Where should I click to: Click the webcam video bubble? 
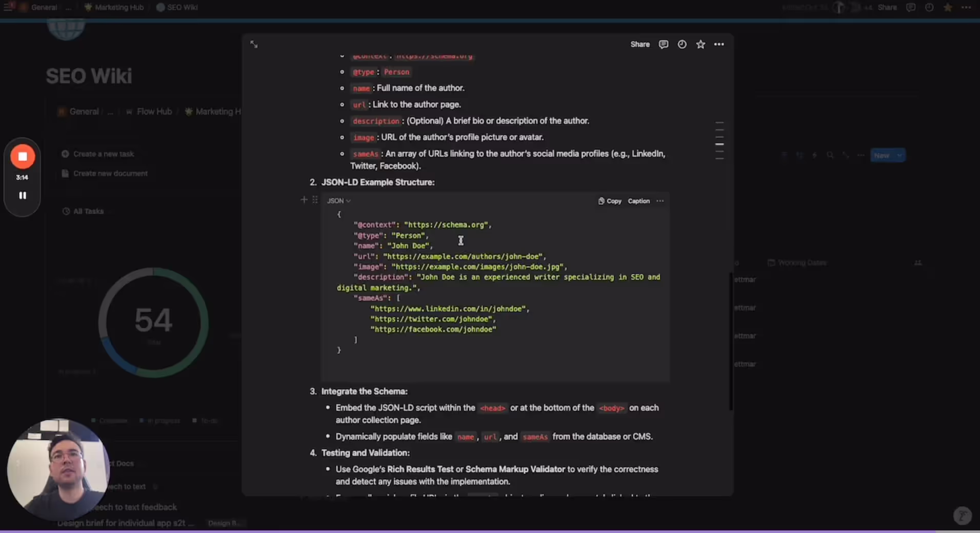click(x=58, y=469)
